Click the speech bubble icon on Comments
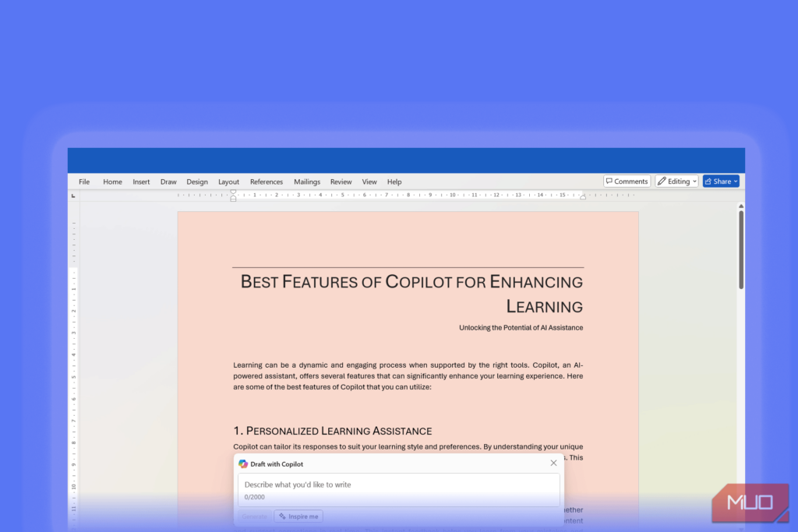This screenshot has height=532, width=798. click(609, 181)
